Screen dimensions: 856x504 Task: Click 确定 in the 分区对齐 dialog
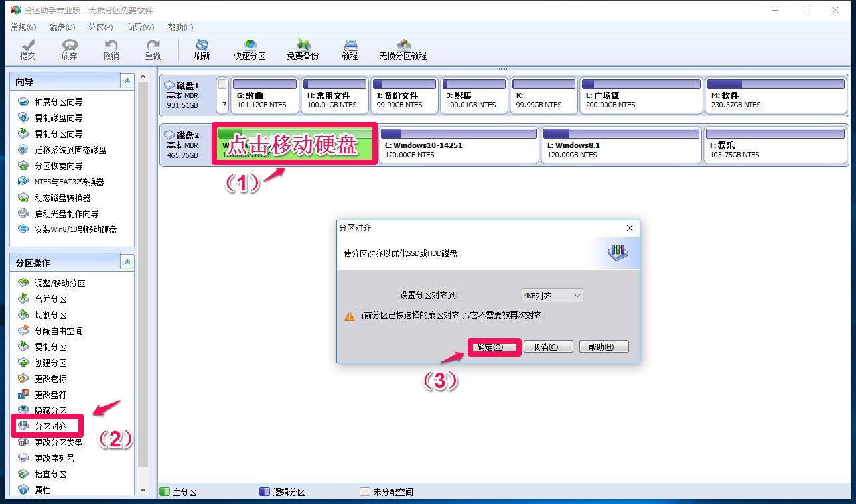pyautogui.click(x=494, y=346)
